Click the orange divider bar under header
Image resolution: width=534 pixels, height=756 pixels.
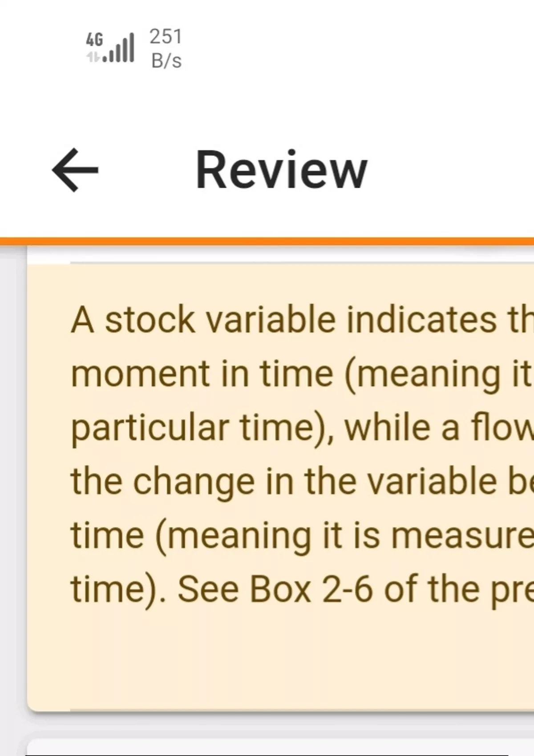(267, 241)
